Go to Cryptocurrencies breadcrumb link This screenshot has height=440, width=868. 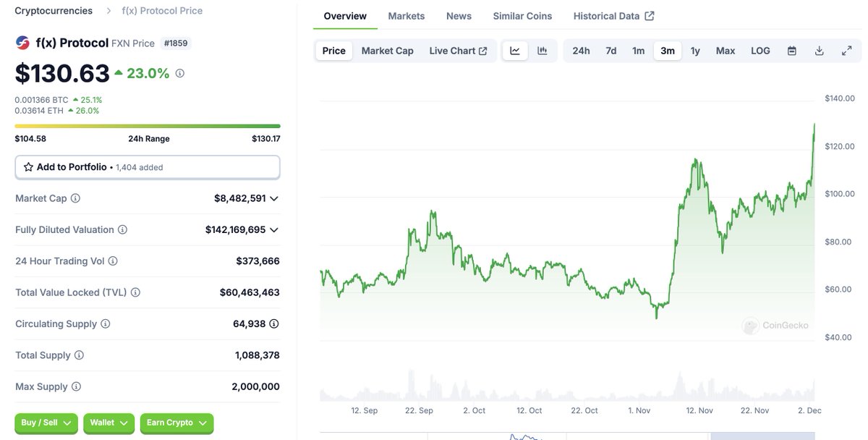point(54,11)
